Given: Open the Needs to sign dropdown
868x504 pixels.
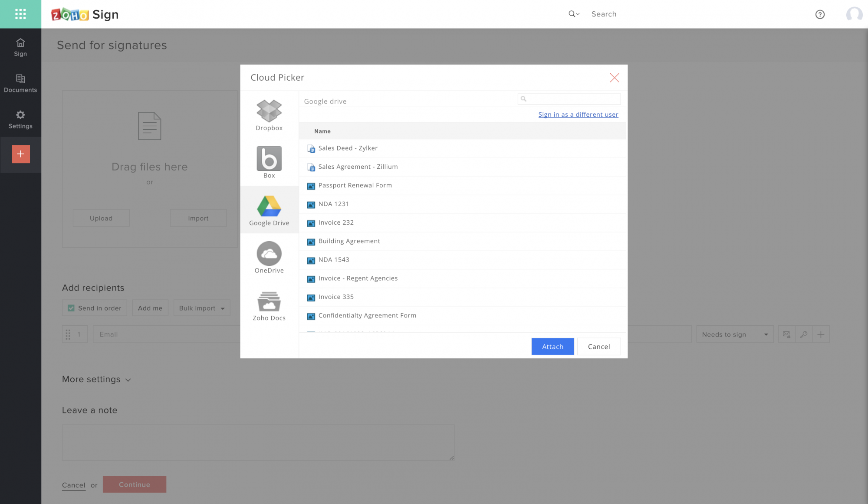Looking at the screenshot, I should 734,334.
